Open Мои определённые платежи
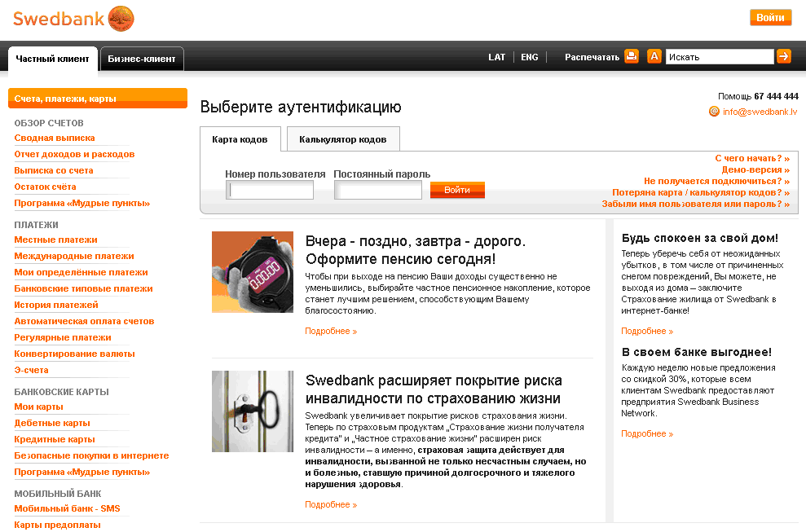Screen dimensions: 806x532 (x=81, y=272)
